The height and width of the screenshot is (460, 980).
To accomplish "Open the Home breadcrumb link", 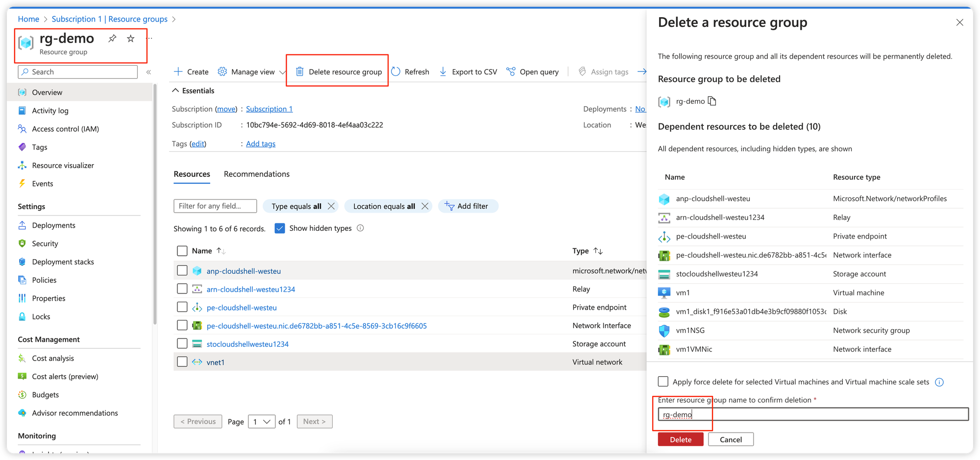I will coord(28,19).
